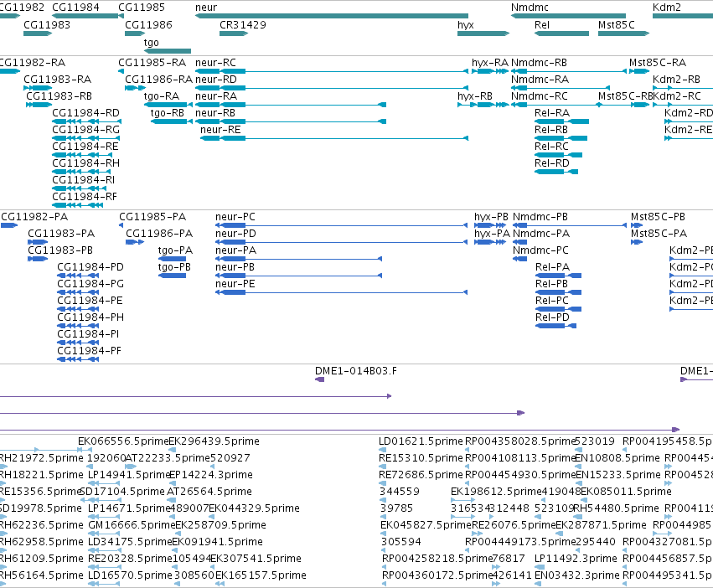This screenshot has height=588, width=713.
Task: Select the neur gene label
Action: [x=206, y=8]
